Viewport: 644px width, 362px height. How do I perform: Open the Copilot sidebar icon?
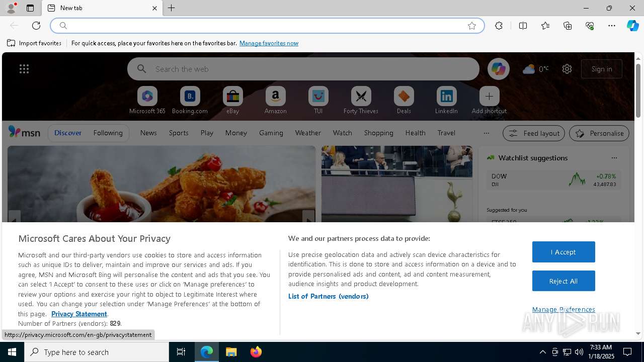tap(632, 26)
